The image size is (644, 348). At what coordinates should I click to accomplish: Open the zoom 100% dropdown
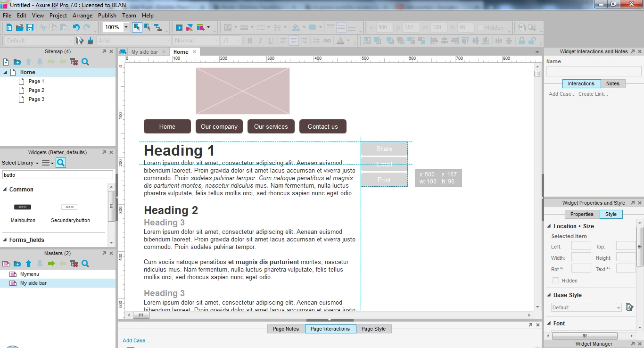tap(126, 27)
